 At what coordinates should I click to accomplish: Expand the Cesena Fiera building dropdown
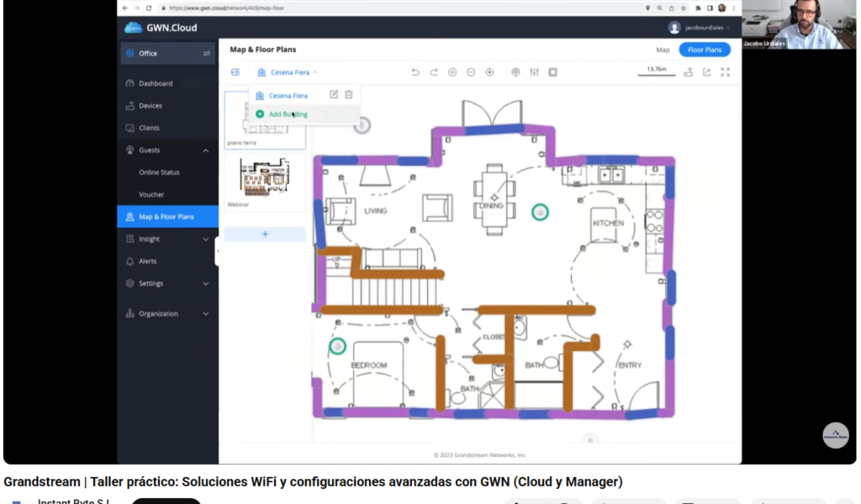pos(288,72)
